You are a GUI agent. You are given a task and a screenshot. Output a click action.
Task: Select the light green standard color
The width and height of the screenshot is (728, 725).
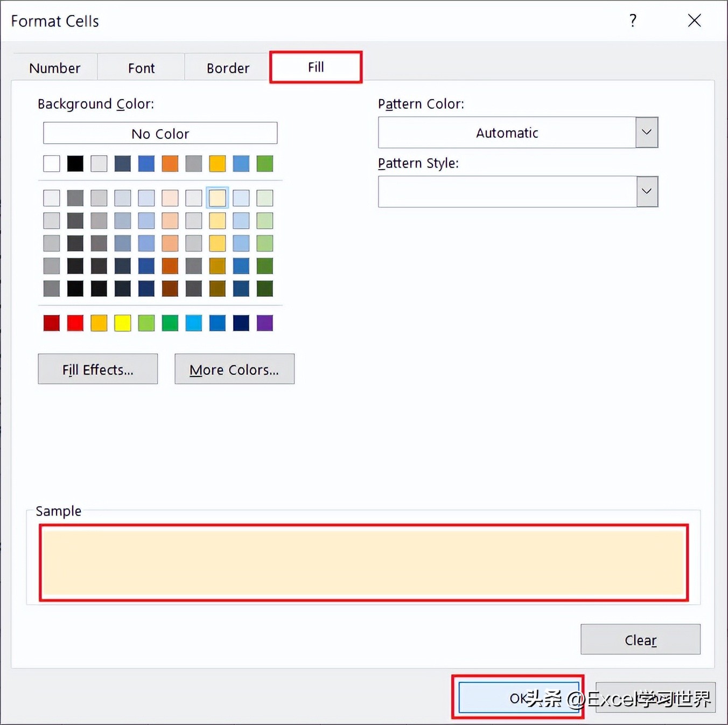(146, 323)
